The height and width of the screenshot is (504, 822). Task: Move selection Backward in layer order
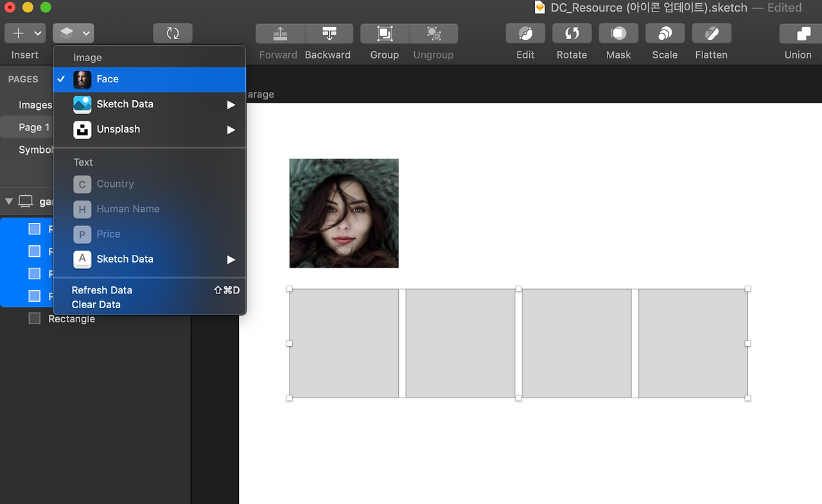[x=329, y=33]
